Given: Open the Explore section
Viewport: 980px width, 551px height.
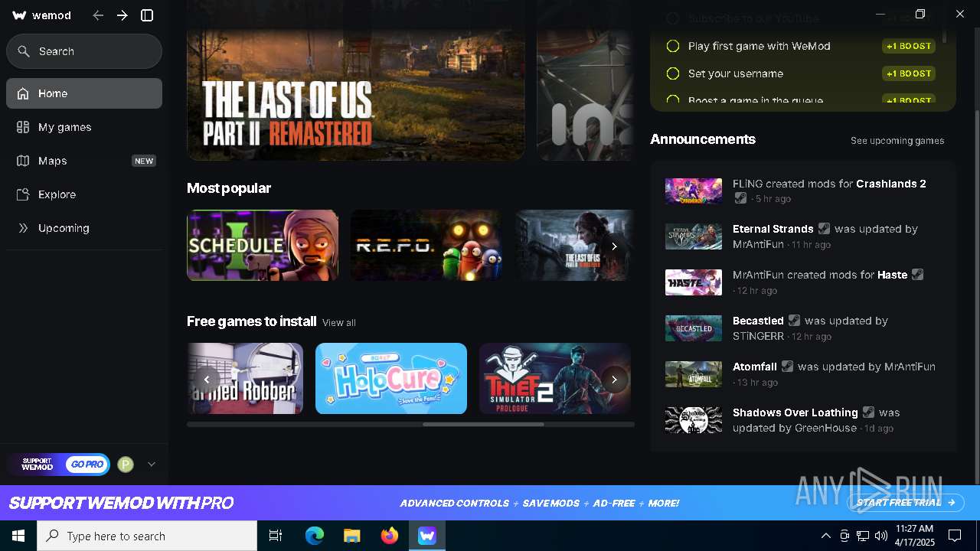Looking at the screenshot, I should coord(84,194).
